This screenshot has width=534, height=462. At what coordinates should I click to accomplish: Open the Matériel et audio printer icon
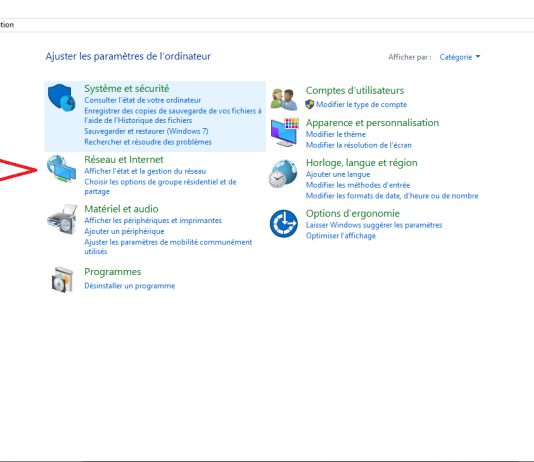[x=62, y=219]
